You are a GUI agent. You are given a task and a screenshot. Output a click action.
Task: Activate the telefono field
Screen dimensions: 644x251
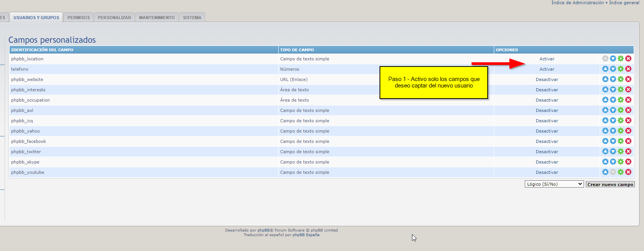point(547,69)
